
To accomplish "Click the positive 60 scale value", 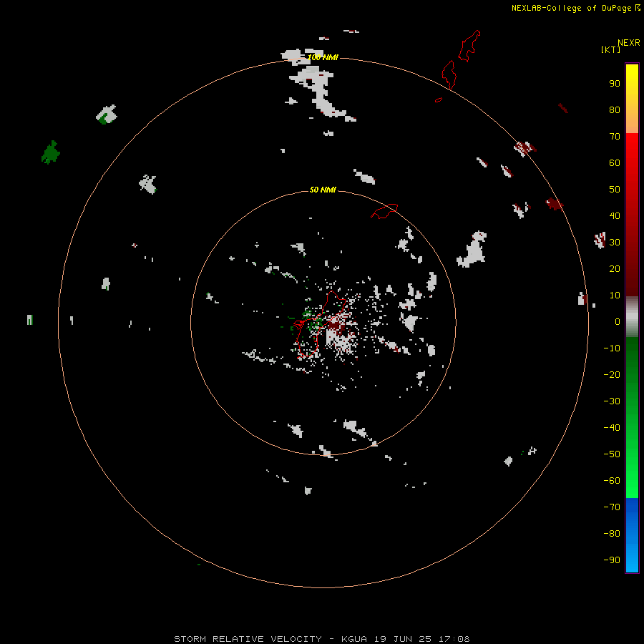I will tap(615, 162).
